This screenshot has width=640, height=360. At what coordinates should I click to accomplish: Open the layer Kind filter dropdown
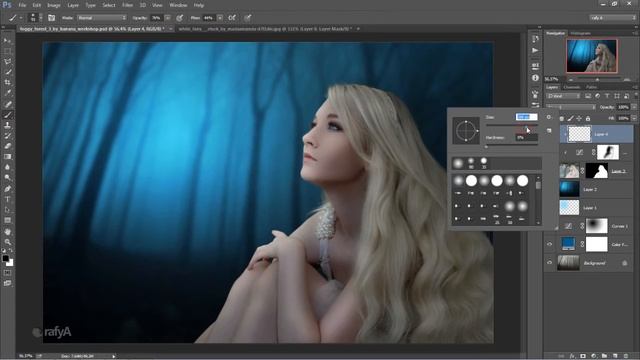pos(564,96)
